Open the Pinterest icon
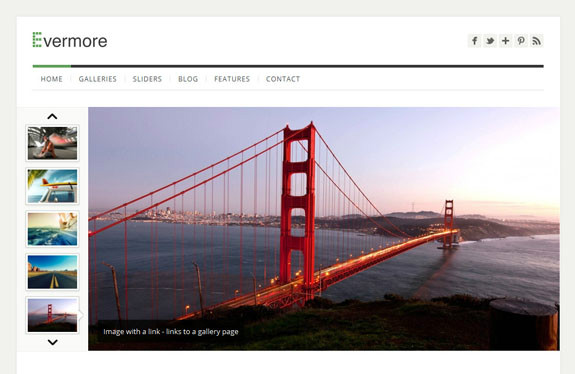This screenshot has height=374, width=575. [521, 41]
